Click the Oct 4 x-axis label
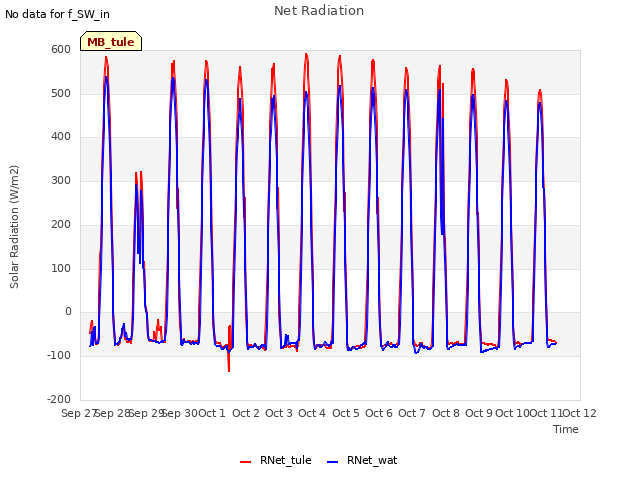 (312, 413)
